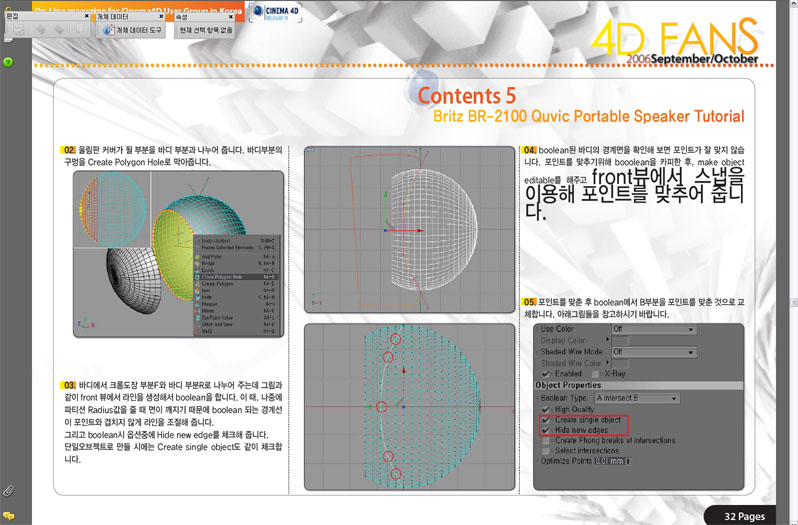Click the 4D FANS magazine title
The image size is (798, 525).
pyautogui.click(x=675, y=37)
